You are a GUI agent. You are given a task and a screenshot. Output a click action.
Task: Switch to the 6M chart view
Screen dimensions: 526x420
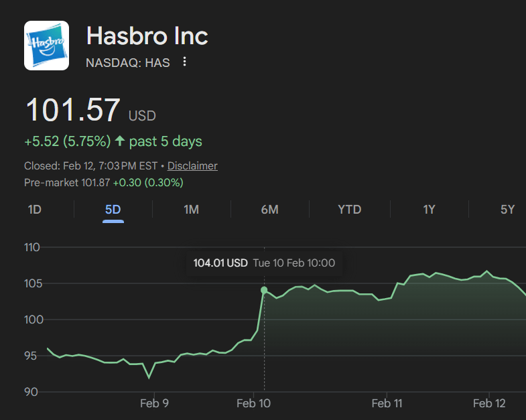[269, 210]
